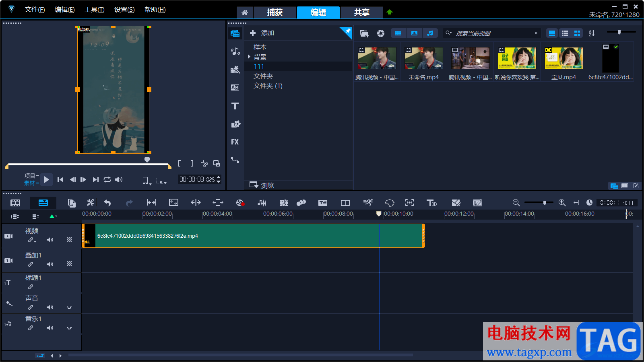The width and height of the screenshot is (644, 362).
Task: Open the 文件(F) menu
Action: [35, 10]
